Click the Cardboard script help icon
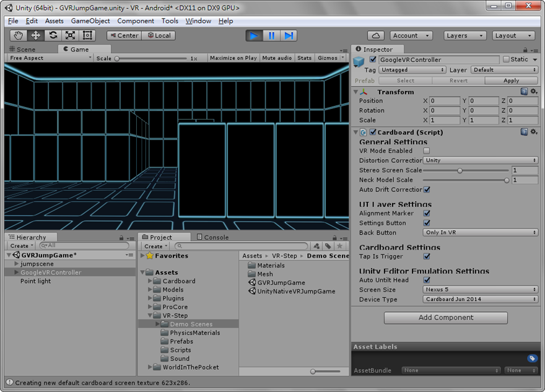This screenshot has height=392, width=545. pyautogui.click(x=524, y=132)
